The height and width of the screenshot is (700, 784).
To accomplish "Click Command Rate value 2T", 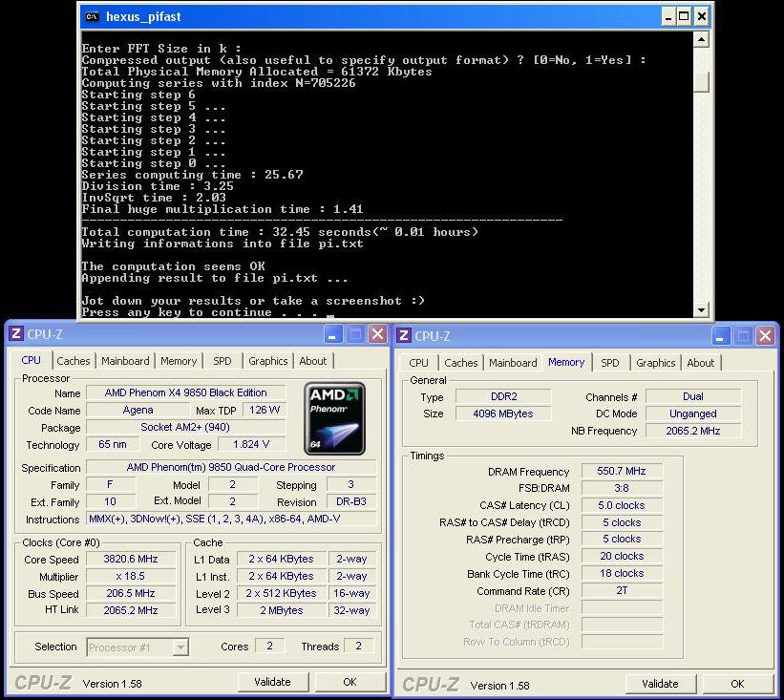I will (622, 591).
